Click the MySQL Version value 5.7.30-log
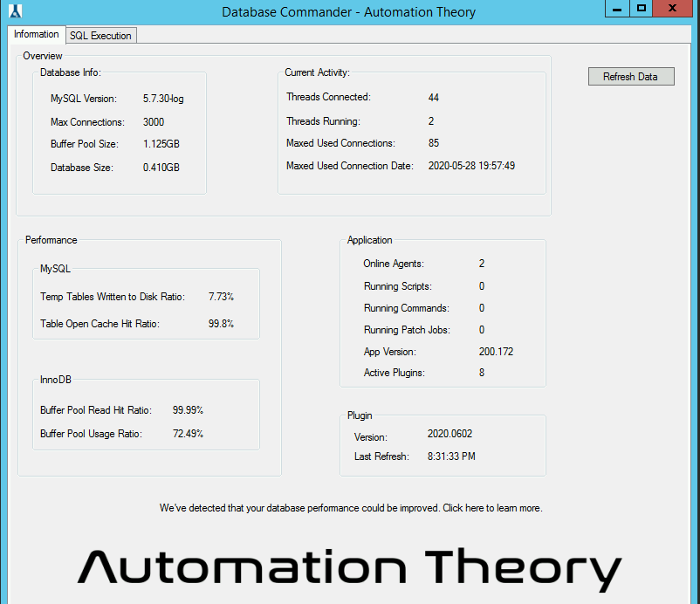This screenshot has height=604, width=700. [x=163, y=99]
